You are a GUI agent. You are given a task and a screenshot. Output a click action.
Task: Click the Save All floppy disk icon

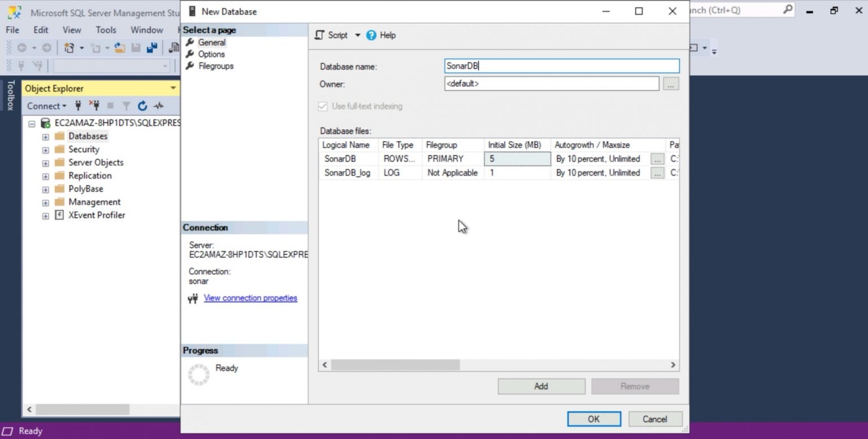152,48
